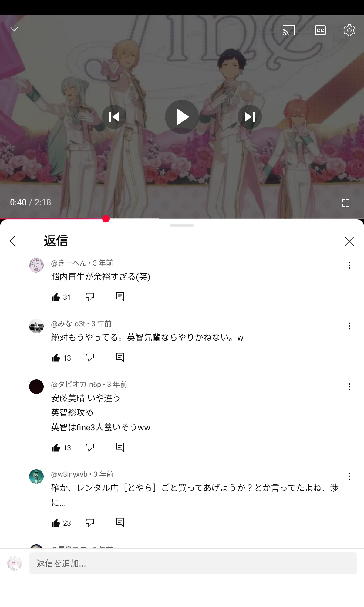Close the 返信 replies panel
The image size is (364, 607).
pos(349,241)
